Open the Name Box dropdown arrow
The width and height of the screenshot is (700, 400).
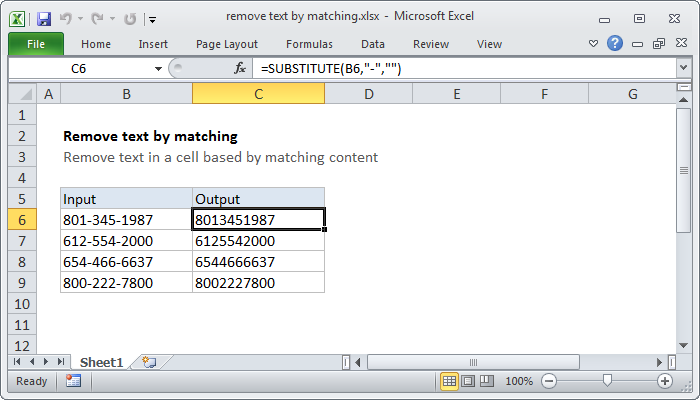tap(157, 68)
